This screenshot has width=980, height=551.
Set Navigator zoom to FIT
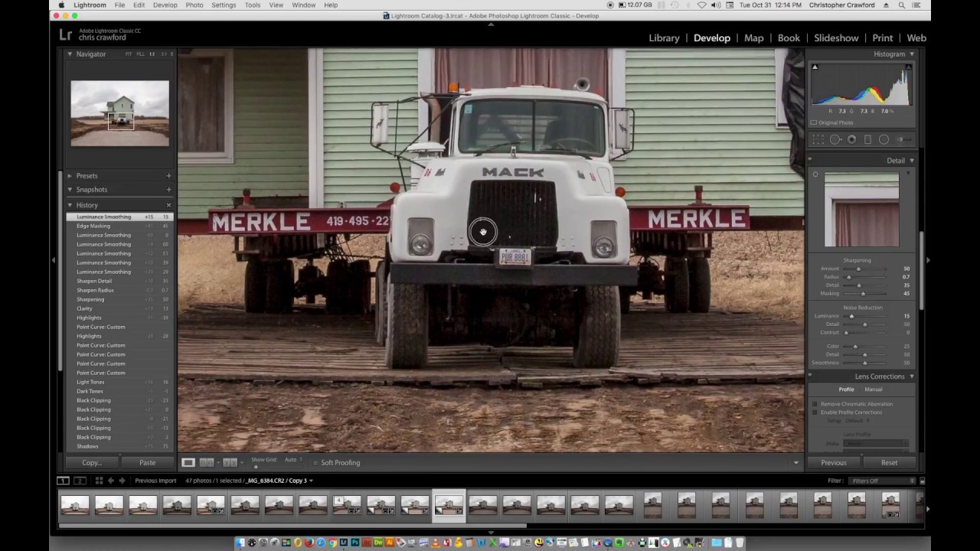point(129,54)
